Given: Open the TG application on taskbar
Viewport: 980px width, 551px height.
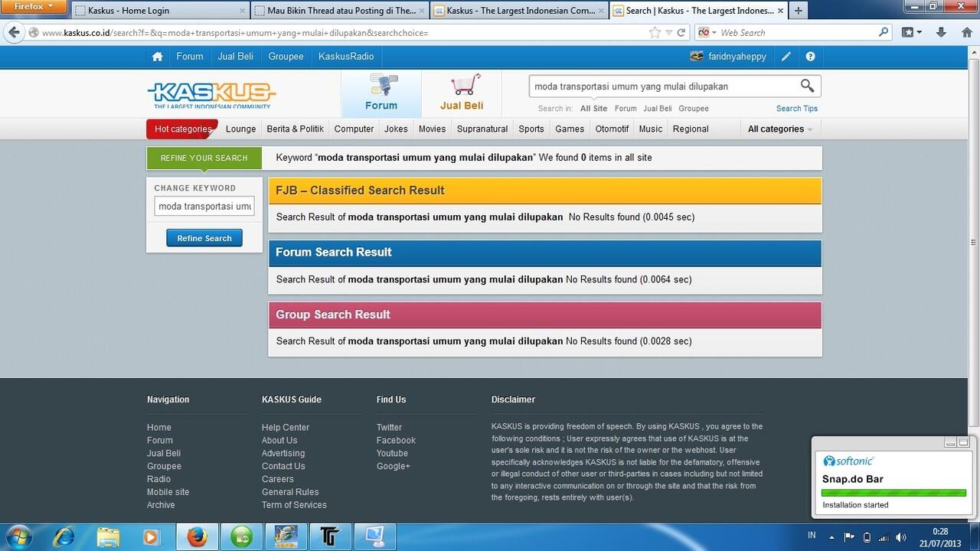Looking at the screenshot, I should coord(332,536).
